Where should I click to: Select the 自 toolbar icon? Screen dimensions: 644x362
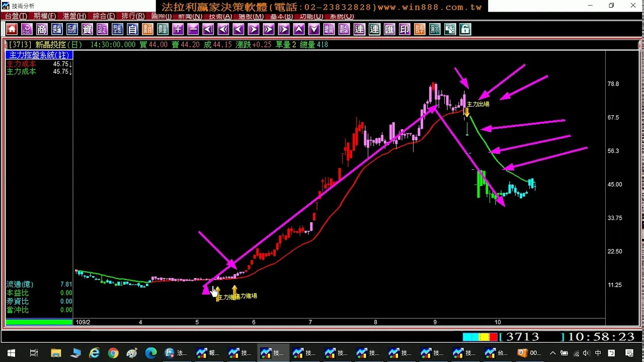[132, 29]
